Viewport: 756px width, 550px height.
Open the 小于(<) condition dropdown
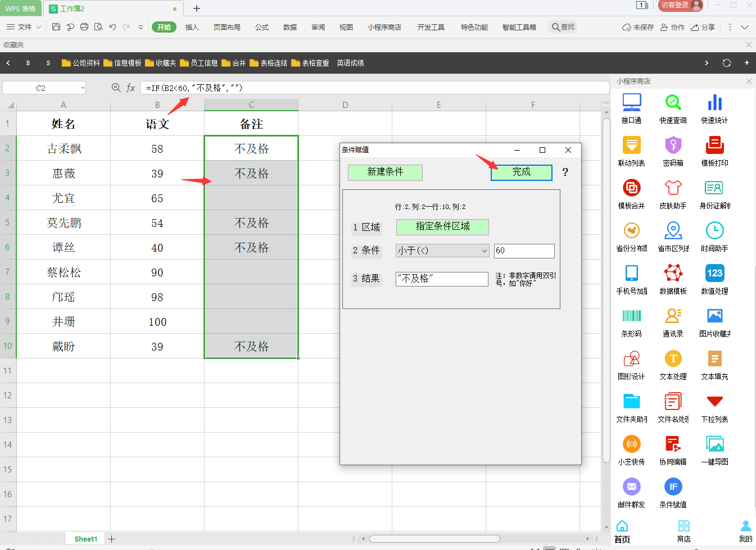442,251
